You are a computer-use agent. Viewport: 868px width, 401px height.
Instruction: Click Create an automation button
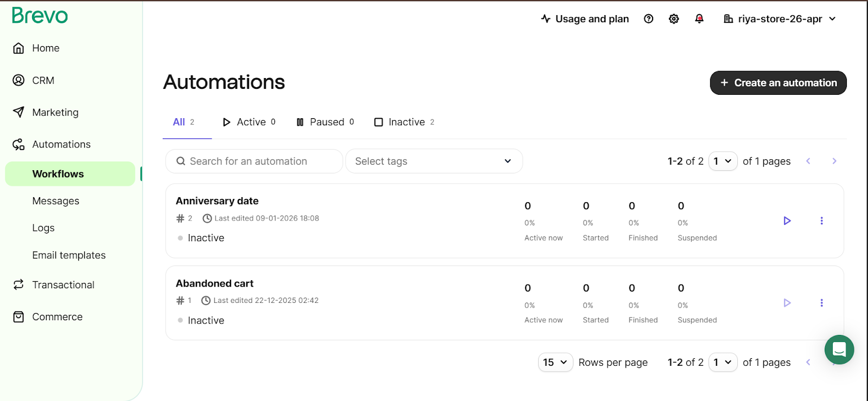point(778,83)
